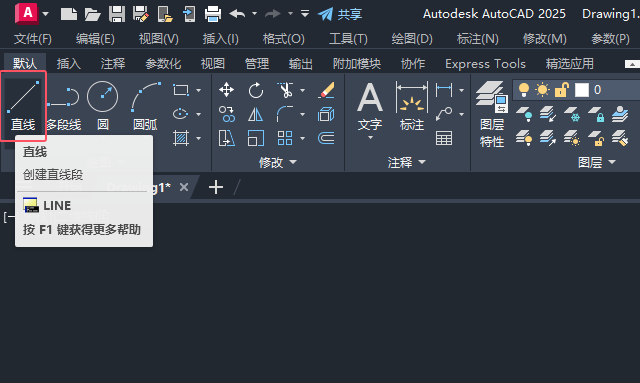
Task: Select the Mirror tool icon
Action: click(x=256, y=114)
